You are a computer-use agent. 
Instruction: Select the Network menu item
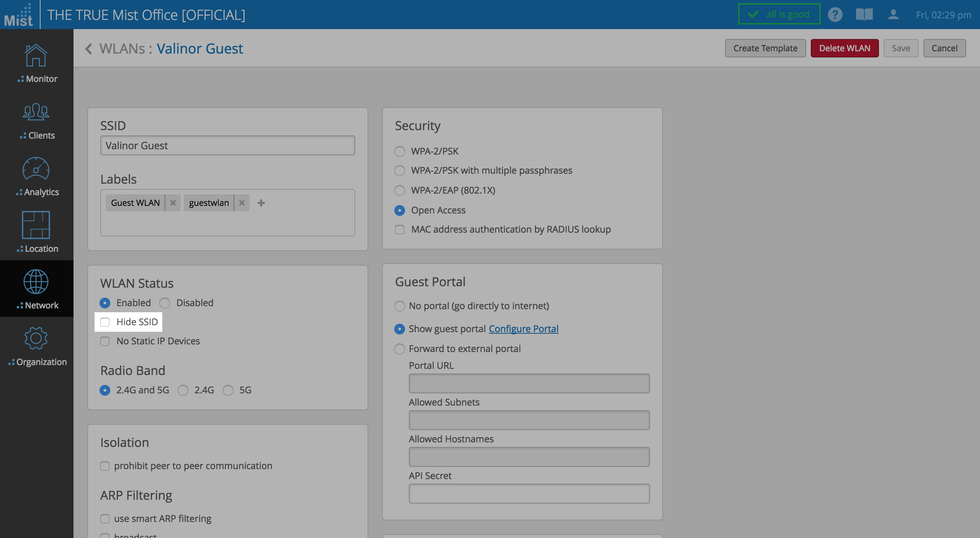pos(36,289)
